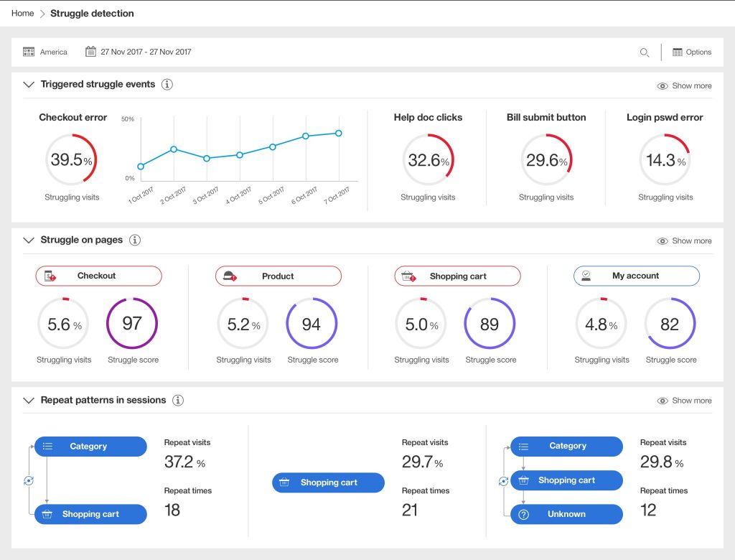Click the calendar date range icon
This screenshot has height=560, width=735.
90,52
